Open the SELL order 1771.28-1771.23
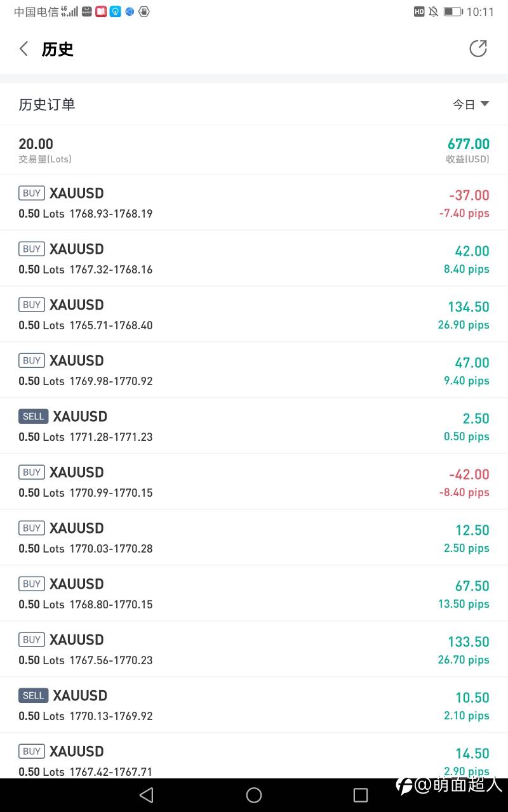Viewport: 508px width, 812px height. 254,426
